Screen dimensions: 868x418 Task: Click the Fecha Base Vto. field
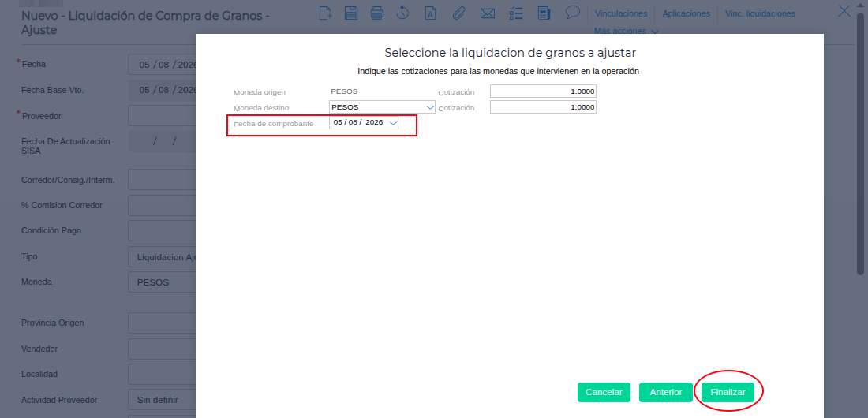click(x=162, y=90)
